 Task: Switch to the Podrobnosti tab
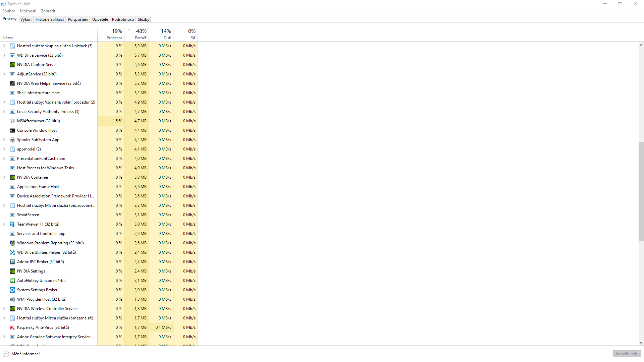pos(123,19)
